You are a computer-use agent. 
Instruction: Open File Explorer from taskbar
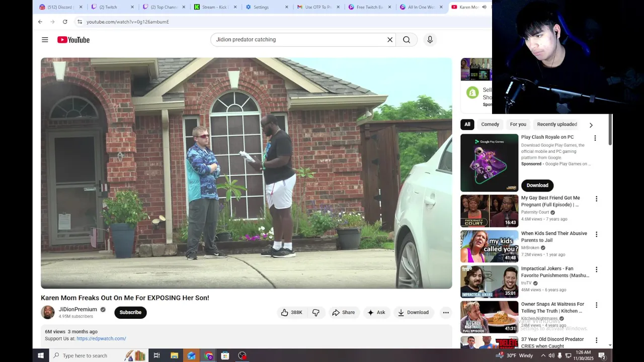[174, 355]
